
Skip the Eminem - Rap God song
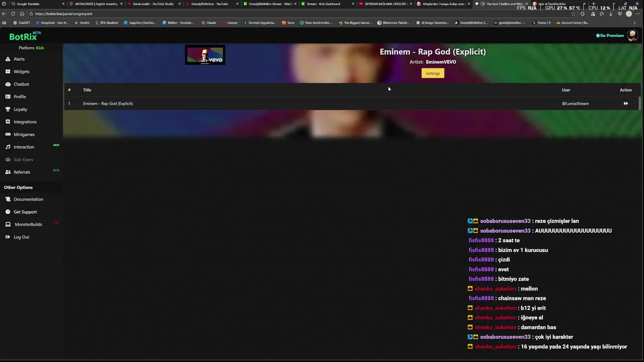[625, 104]
